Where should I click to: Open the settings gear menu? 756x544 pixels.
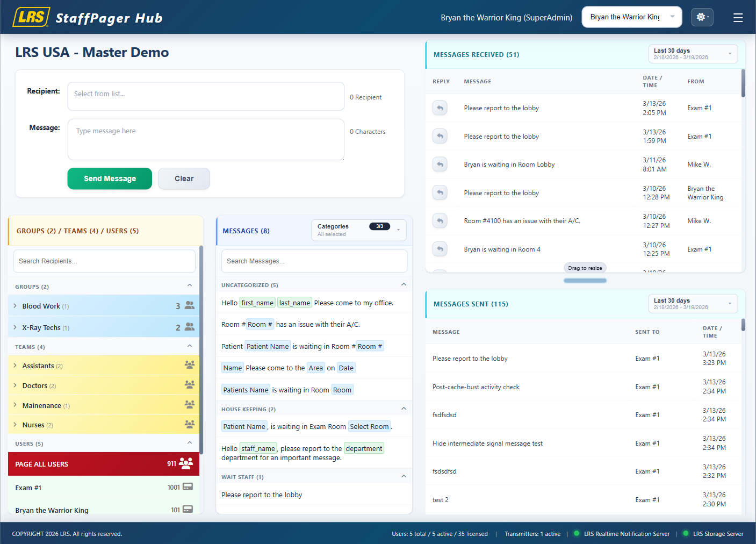[x=702, y=17]
